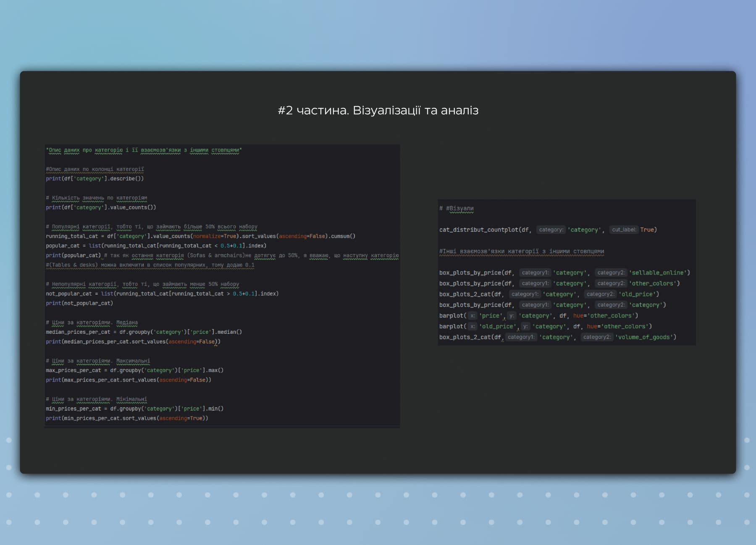Select the barplot line with x 'old_price'
Screen dimensions: 756x545
[546, 326]
